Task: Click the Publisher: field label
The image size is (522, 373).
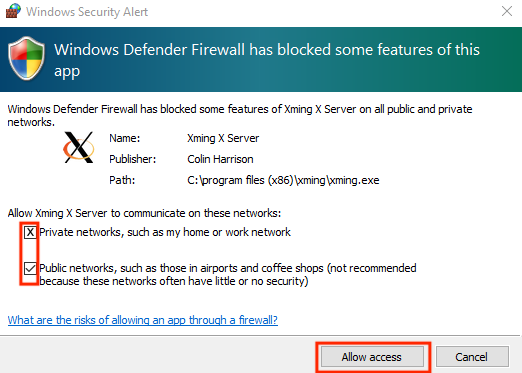Action: [133, 159]
